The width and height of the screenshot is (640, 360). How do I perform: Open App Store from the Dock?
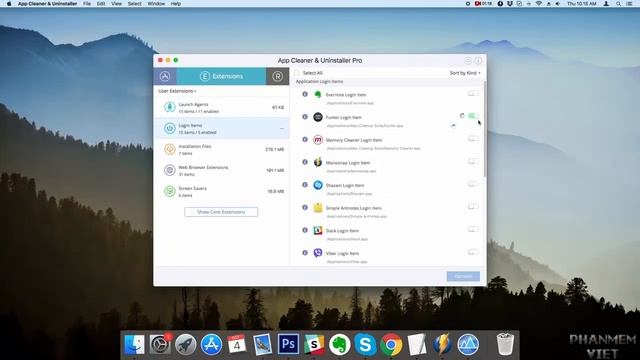click(211, 344)
